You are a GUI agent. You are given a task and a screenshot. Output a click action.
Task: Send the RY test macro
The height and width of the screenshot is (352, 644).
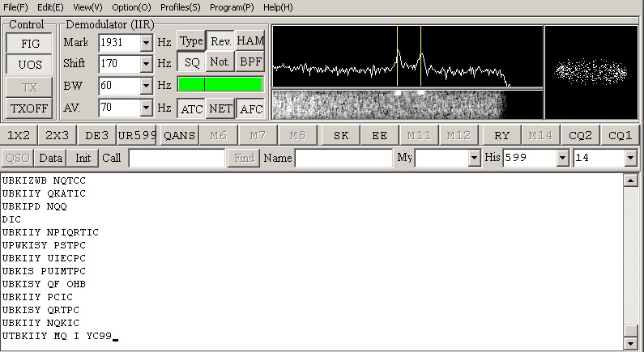(502, 135)
